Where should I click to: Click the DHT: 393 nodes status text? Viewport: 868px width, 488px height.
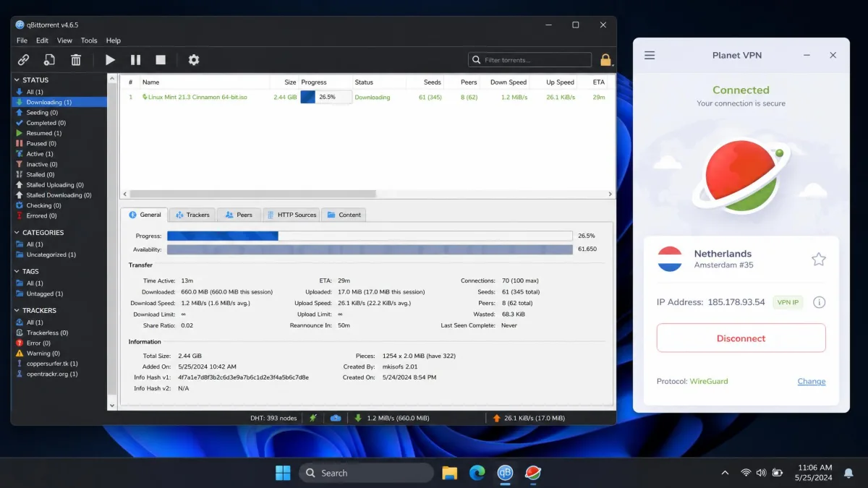point(273,418)
